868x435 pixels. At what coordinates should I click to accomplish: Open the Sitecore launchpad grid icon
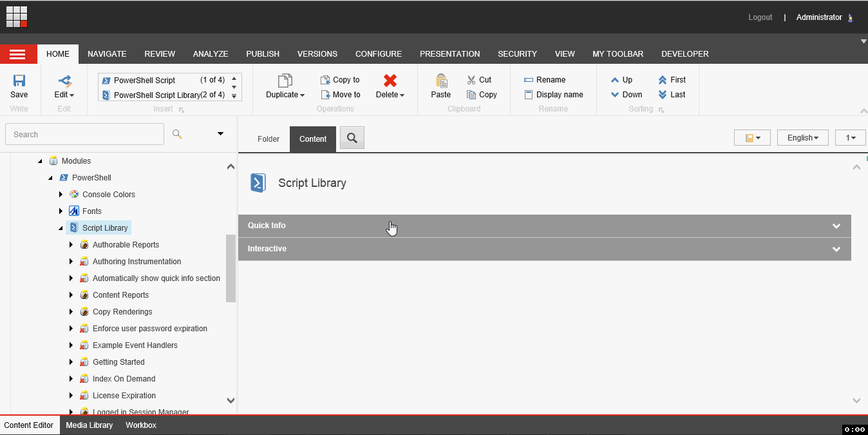[x=17, y=17]
